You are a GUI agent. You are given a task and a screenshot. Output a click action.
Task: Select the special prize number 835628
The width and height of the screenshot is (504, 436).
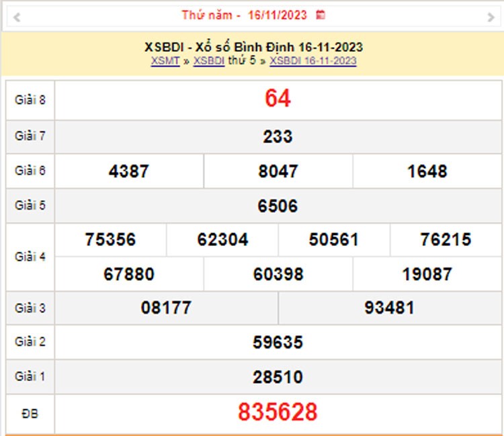click(278, 412)
